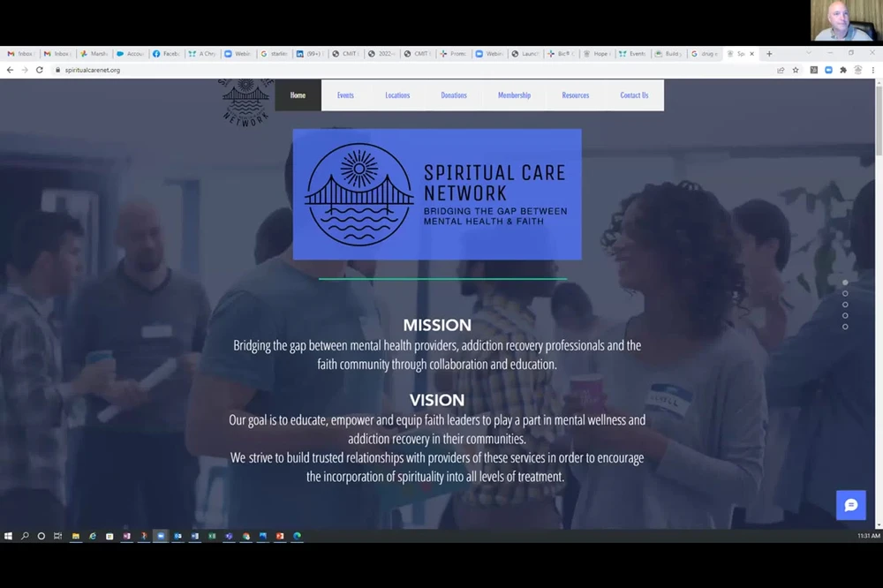883x588 pixels.
Task: Bookmark this page with the star icon
Action: pyautogui.click(x=796, y=70)
